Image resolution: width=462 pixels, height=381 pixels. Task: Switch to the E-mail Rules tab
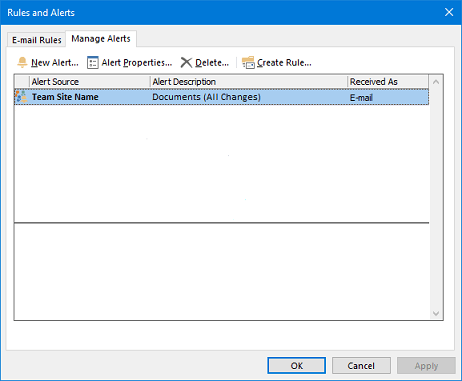click(x=37, y=40)
